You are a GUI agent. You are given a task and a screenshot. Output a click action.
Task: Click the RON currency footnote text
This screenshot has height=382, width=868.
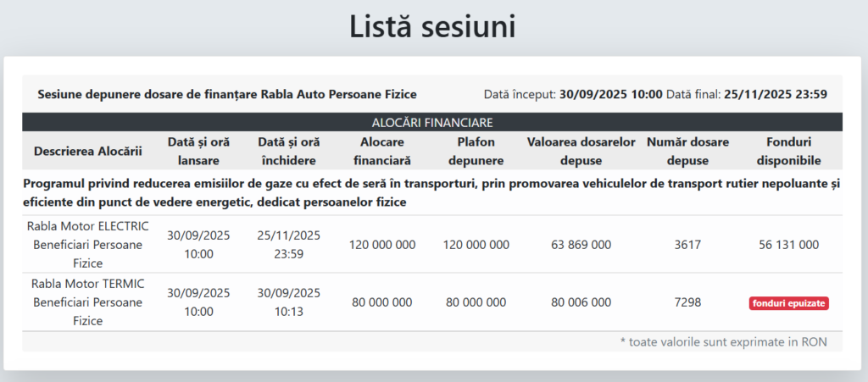(x=723, y=342)
